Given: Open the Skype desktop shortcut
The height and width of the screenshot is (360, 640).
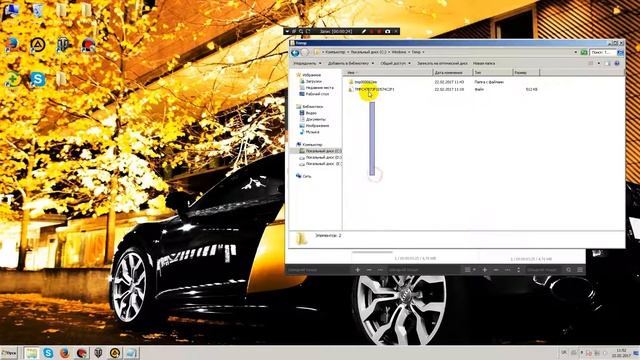Looking at the screenshot, I should coord(38,78).
